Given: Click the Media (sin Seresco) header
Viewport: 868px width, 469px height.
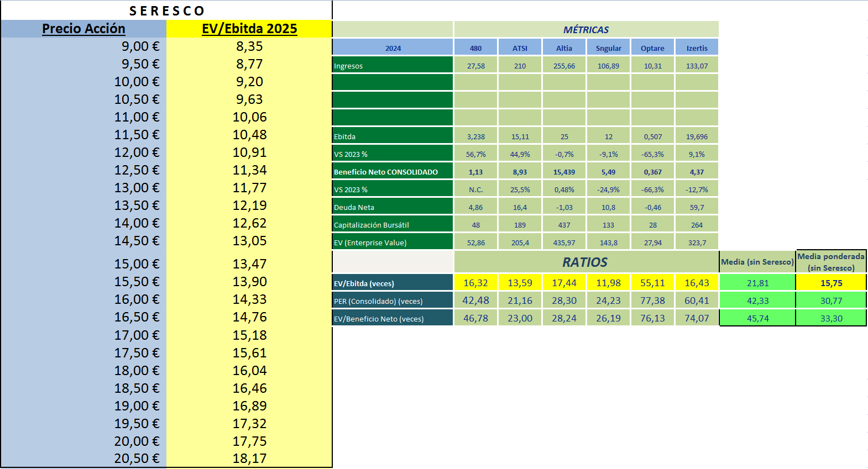Looking at the screenshot, I should click(757, 262).
